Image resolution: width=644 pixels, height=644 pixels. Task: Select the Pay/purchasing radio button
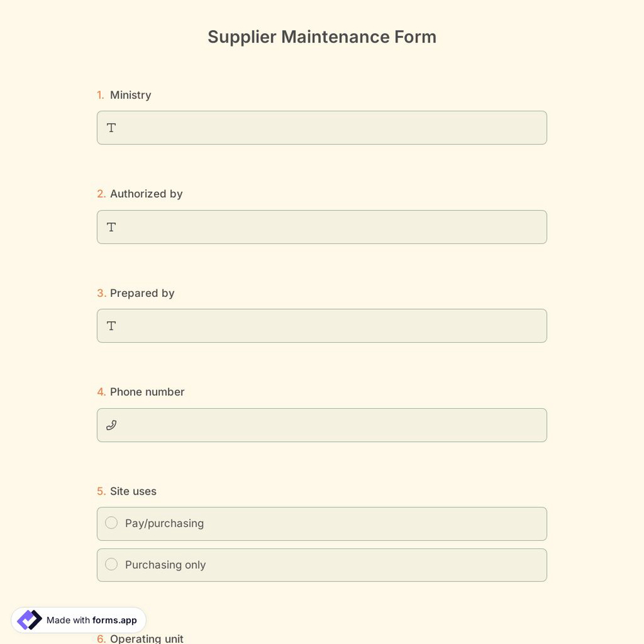pyautogui.click(x=111, y=523)
